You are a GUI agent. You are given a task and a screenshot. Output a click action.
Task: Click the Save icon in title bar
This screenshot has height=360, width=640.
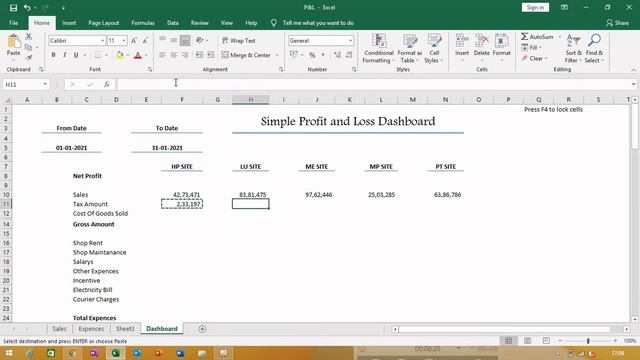coord(13,8)
